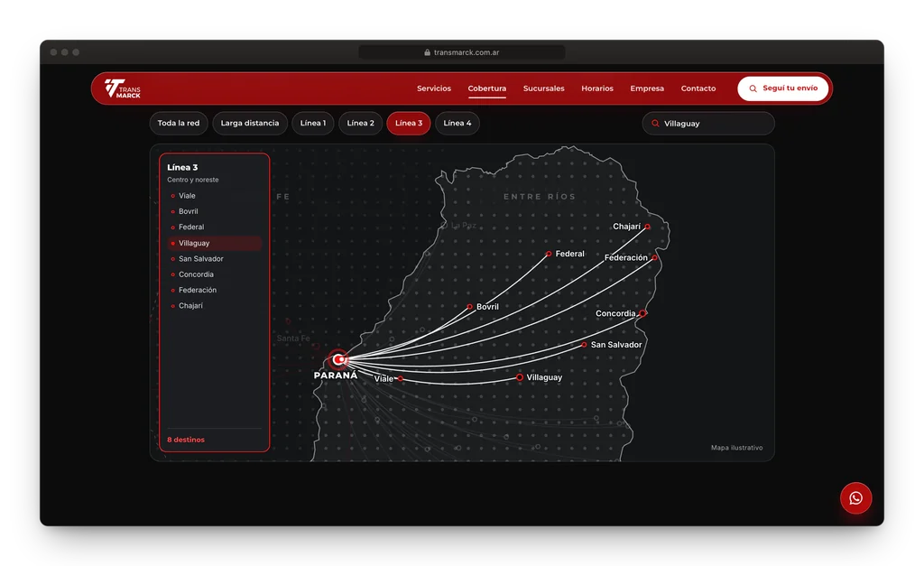Image resolution: width=924 pixels, height=566 pixels.
Task: Click the Villaguay search input field
Action: 708,124
